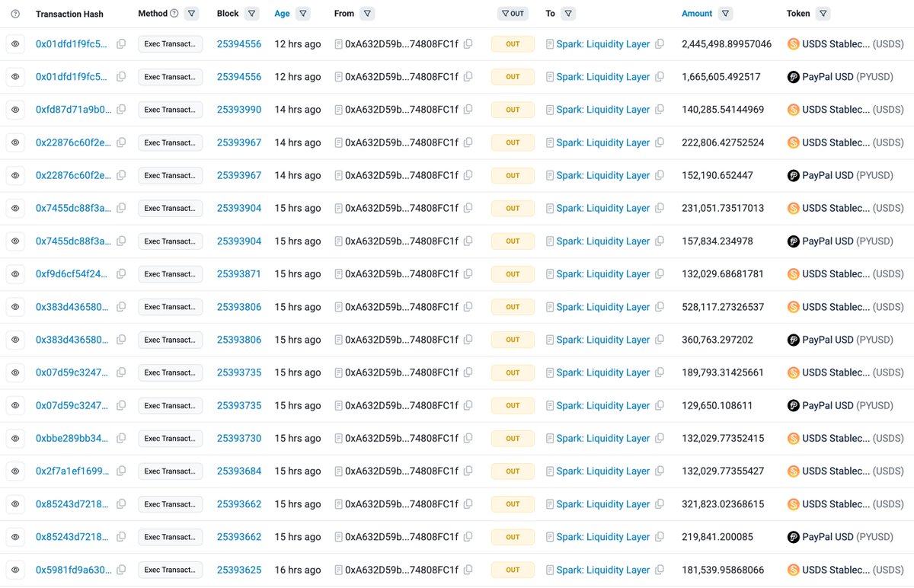914x588 pixels.
Task: Click OUT badge in the 0xf9d6cf54f24 row
Action: point(513,274)
